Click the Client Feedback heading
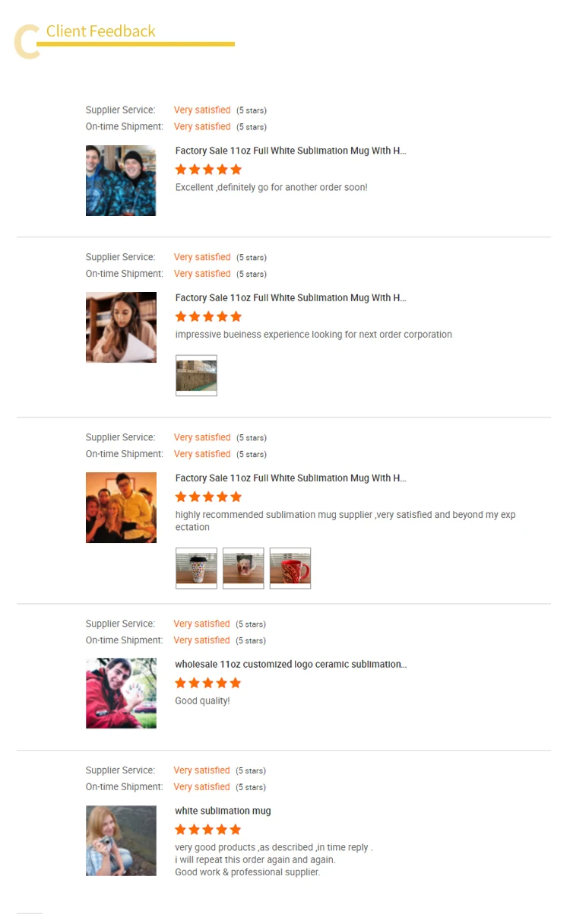Image resolution: width=570 pixels, height=924 pixels. pyautogui.click(x=100, y=31)
